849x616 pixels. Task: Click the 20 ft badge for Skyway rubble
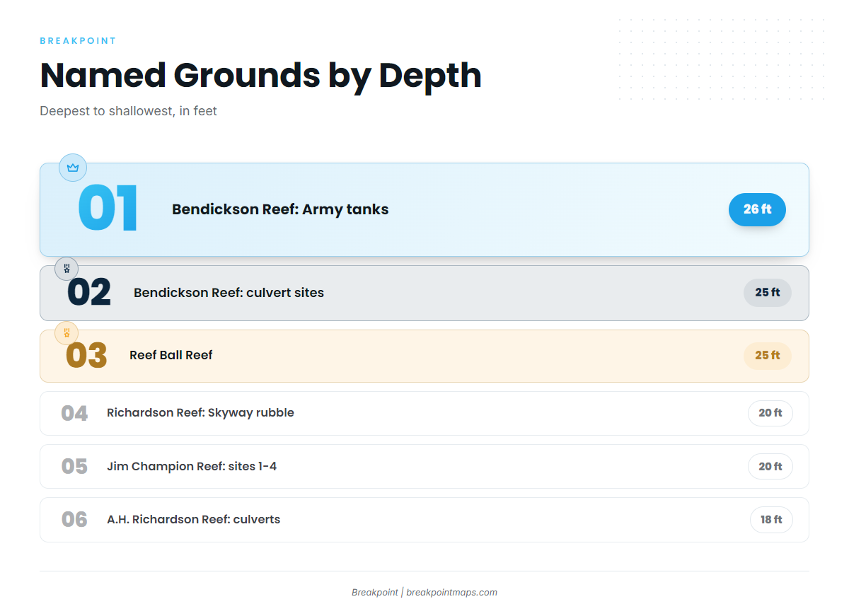pyautogui.click(x=770, y=413)
